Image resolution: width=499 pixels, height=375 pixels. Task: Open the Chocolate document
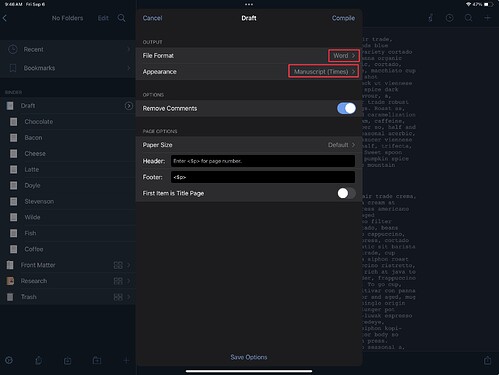pyautogui.click(x=68, y=122)
